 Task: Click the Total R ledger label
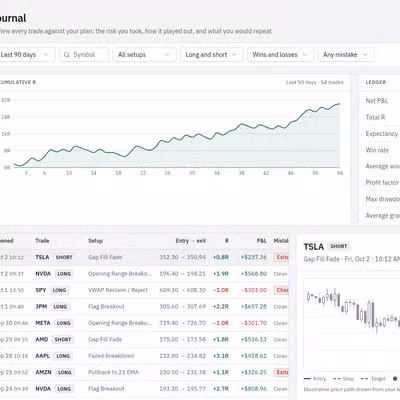375,117
